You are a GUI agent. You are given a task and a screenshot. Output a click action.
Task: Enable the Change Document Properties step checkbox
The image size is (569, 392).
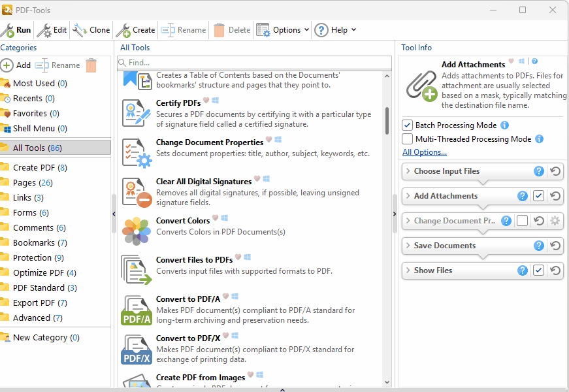[522, 221]
